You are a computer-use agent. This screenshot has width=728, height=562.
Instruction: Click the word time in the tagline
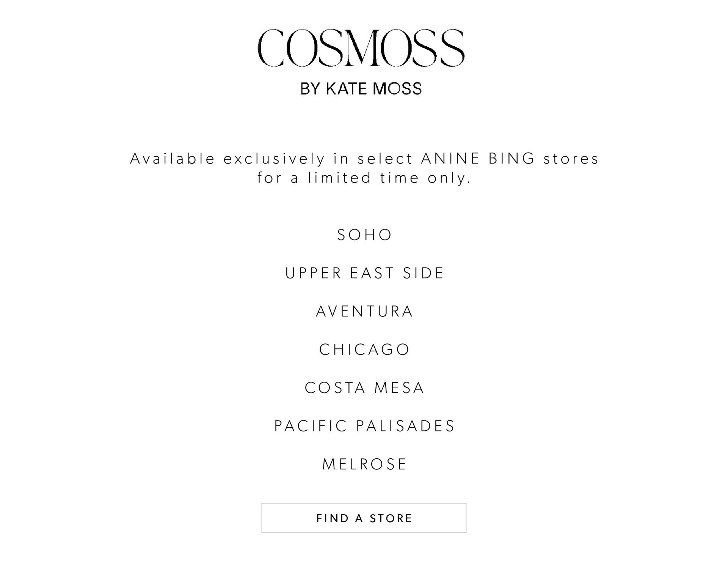click(400, 178)
